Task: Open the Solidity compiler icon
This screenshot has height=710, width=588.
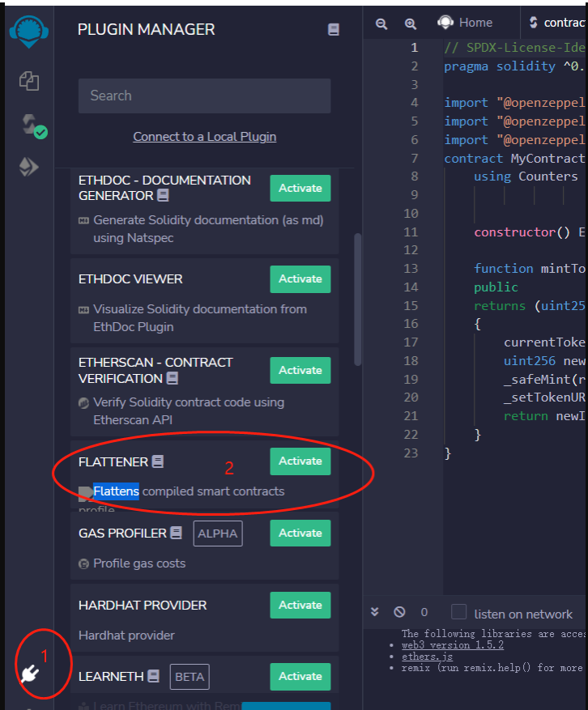Action: pyautogui.click(x=33, y=125)
